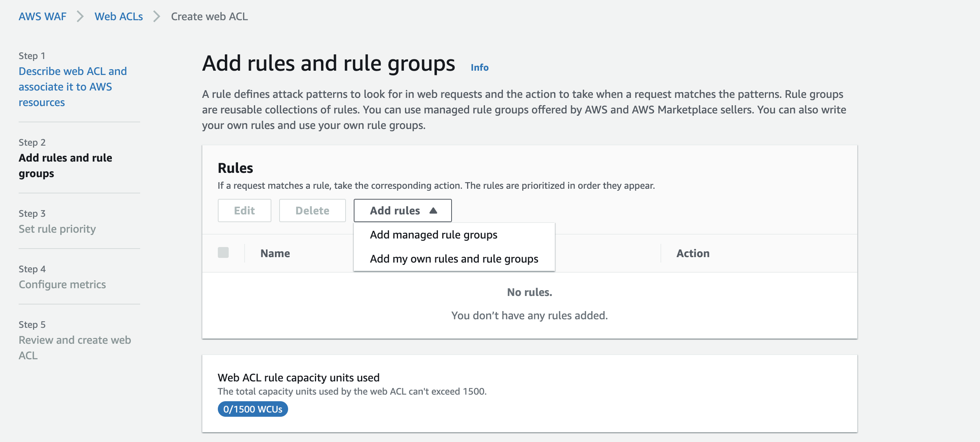The image size is (980, 442).
Task: Choose Add managed rule groups option
Action: 433,235
